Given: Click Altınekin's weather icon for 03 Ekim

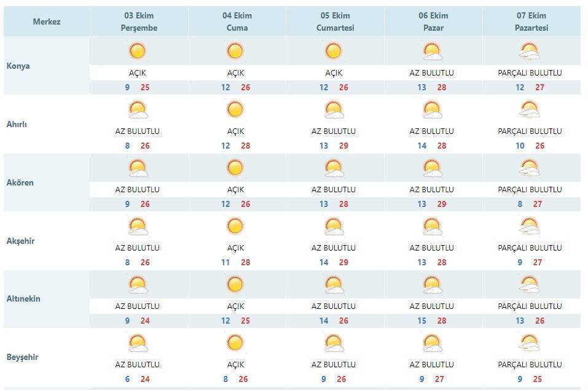Looking at the screenshot, I should pos(138,284).
